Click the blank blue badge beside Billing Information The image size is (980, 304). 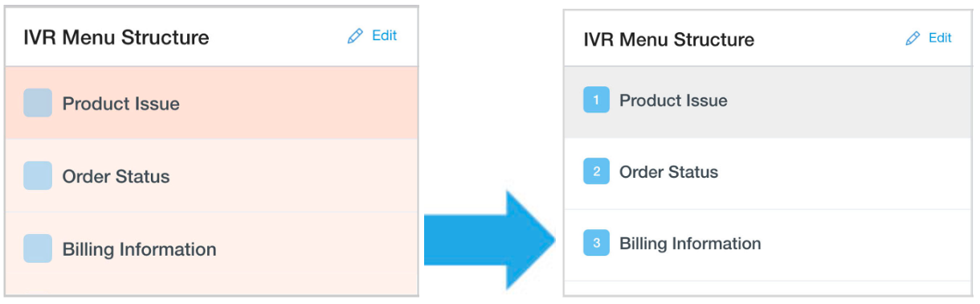pyautogui.click(x=38, y=249)
